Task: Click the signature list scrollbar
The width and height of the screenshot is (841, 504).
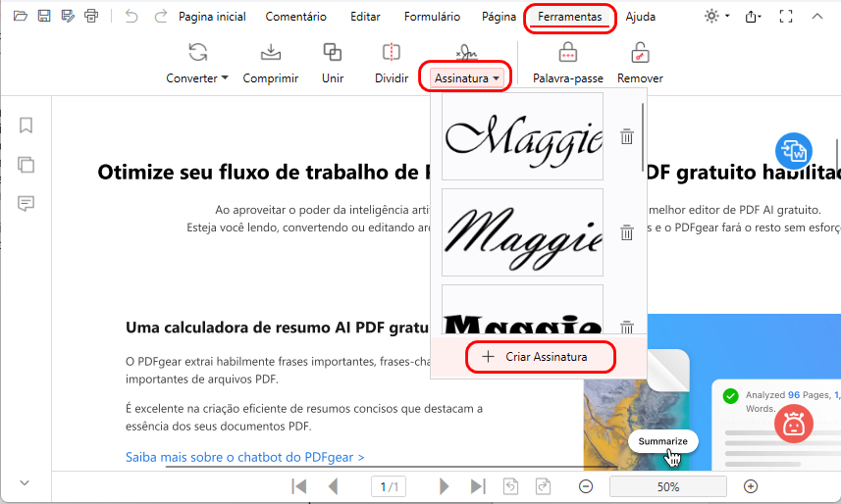Action: coord(643,137)
